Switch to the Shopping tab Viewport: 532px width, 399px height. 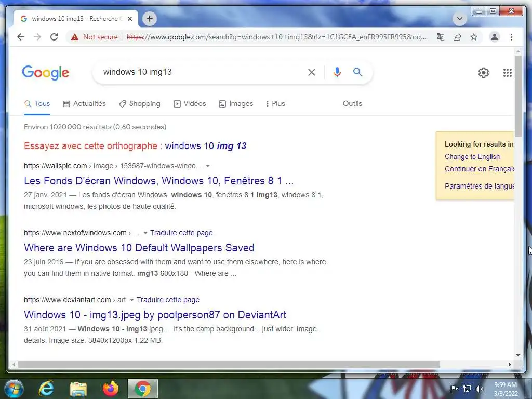pyautogui.click(x=140, y=104)
